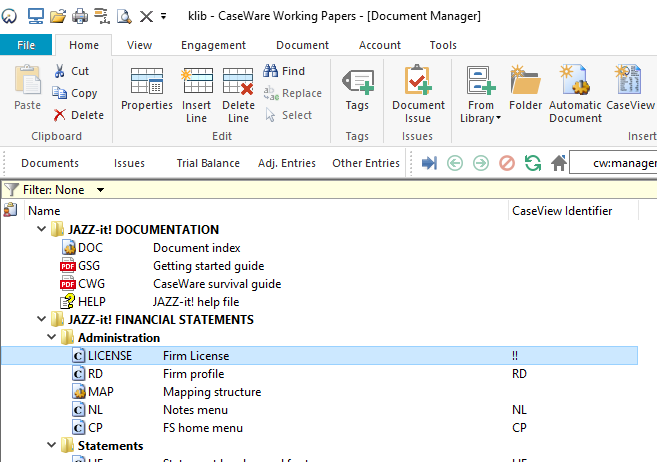
Task: Select the CWG CaseWare survival guide
Action: coord(319,284)
